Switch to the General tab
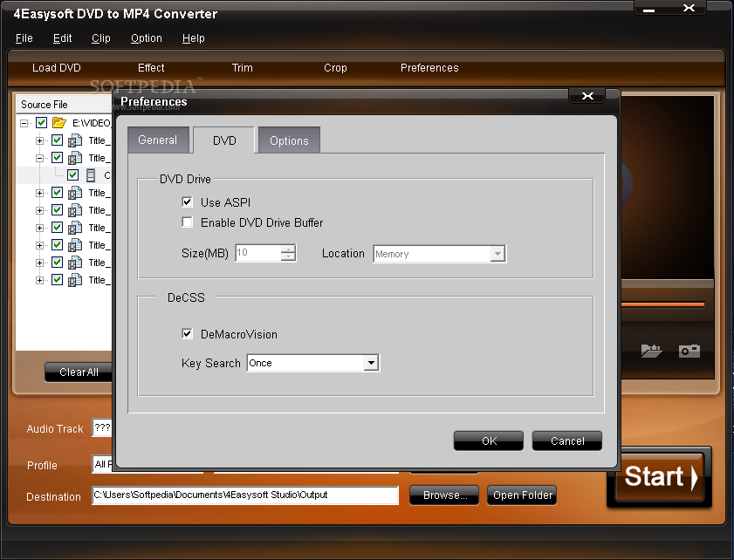 [158, 140]
